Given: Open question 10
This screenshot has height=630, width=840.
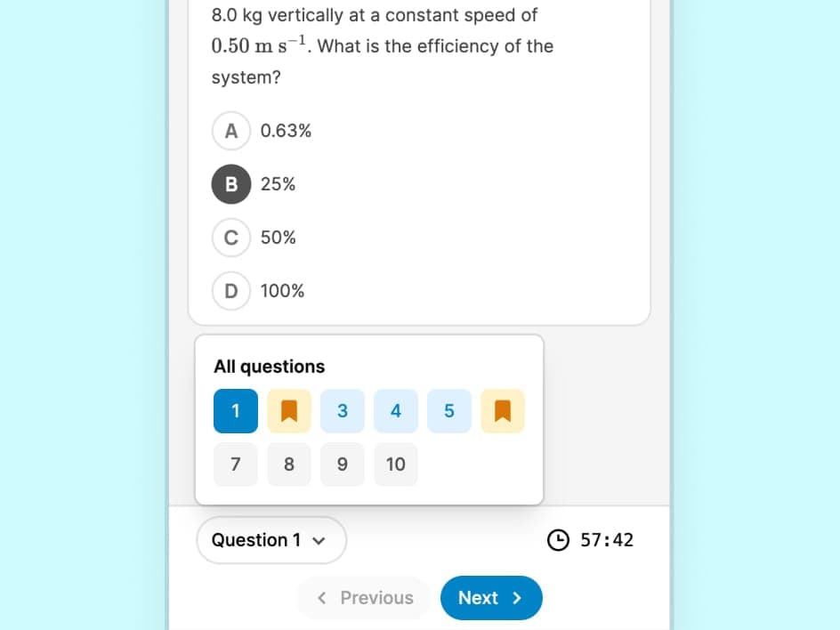Looking at the screenshot, I should click(396, 464).
